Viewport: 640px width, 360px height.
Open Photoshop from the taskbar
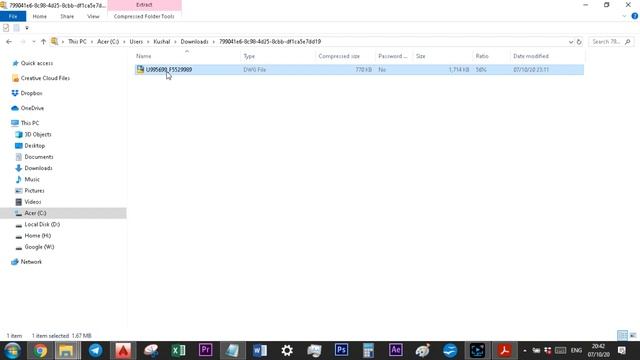[x=341, y=351]
